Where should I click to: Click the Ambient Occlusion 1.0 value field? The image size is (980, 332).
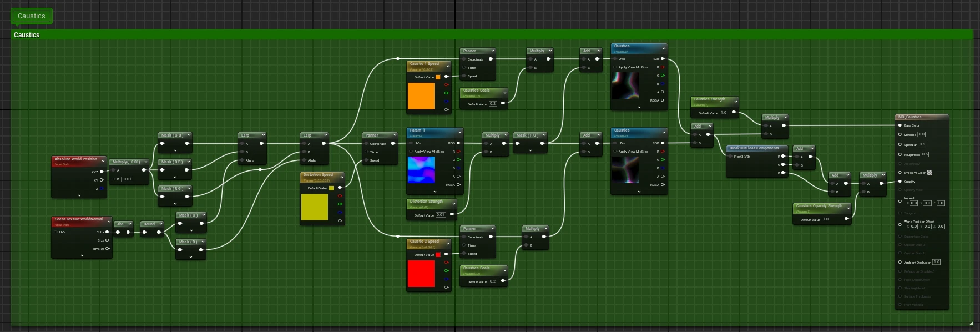click(x=937, y=262)
